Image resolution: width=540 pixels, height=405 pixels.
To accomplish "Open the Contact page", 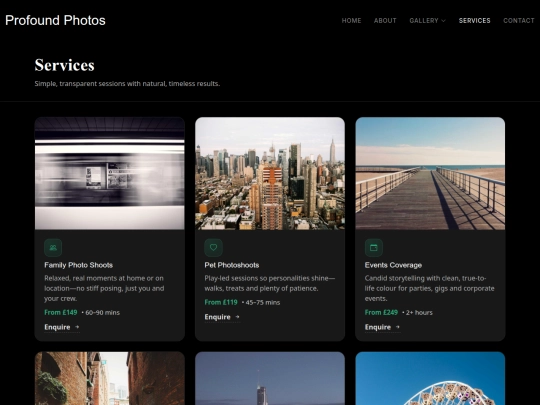I will pyautogui.click(x=519, y=21).
